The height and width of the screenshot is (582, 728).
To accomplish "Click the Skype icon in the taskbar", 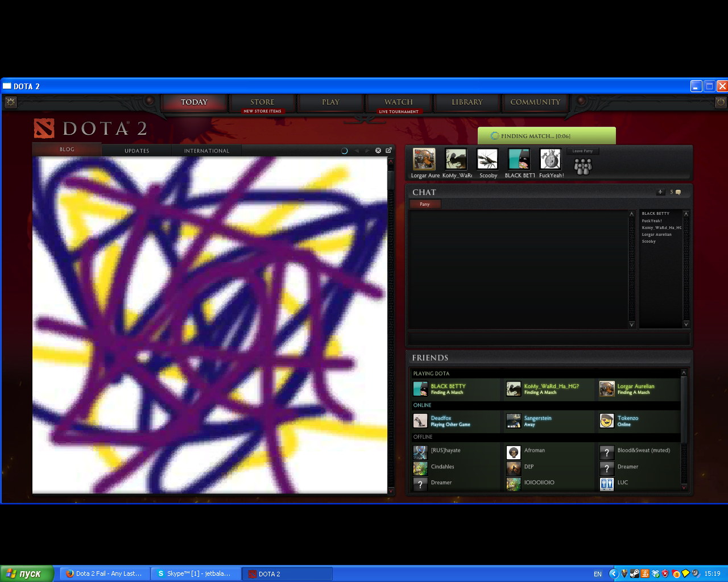I will tap(161, 573).
